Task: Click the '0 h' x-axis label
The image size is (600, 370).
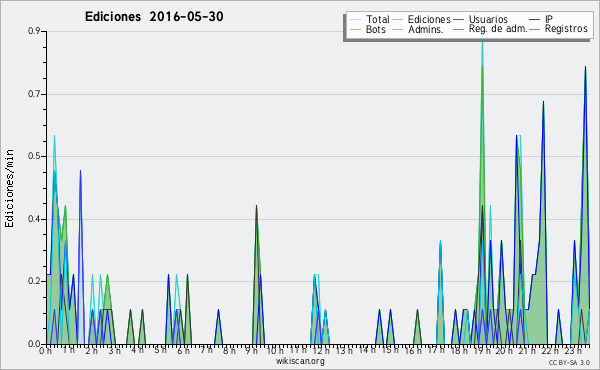Action: point(45,350)
